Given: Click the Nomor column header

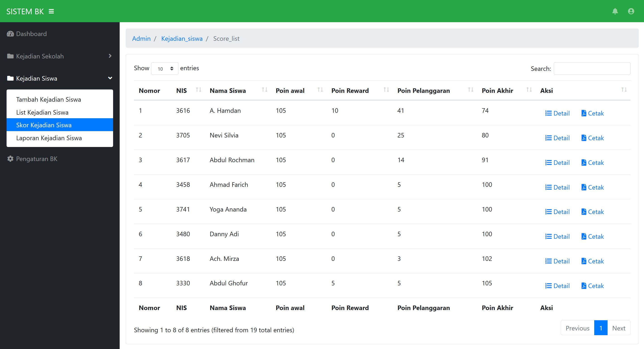Looking at the screenshot, I should pyautogui.click(x=149, y=91).
